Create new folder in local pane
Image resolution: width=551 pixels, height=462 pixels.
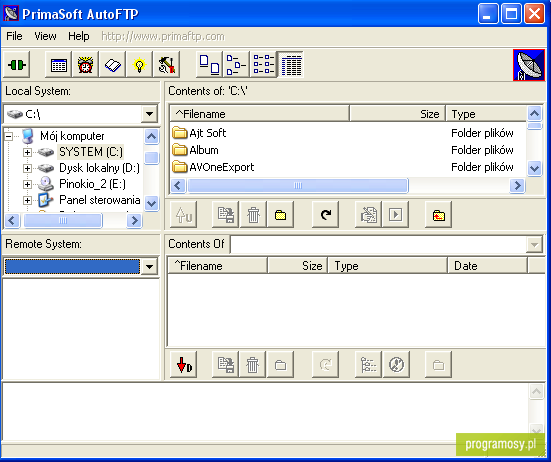[x=280, y=215]
